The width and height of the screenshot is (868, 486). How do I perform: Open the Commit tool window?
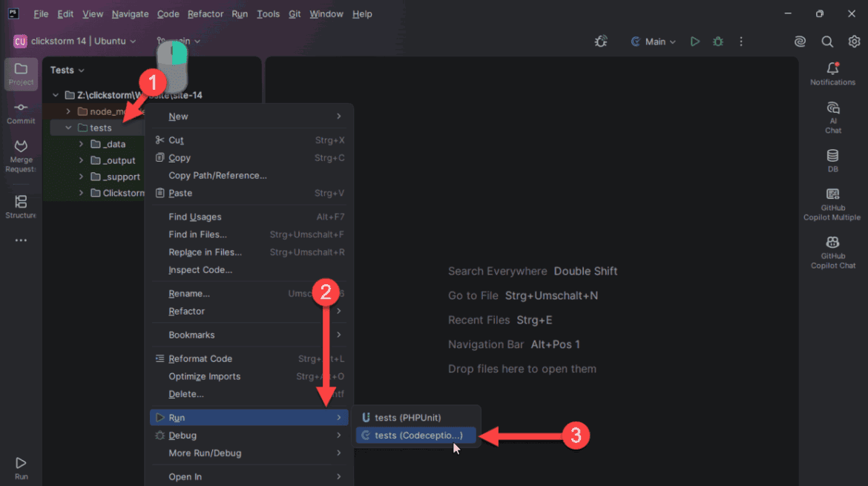(21, 113)
